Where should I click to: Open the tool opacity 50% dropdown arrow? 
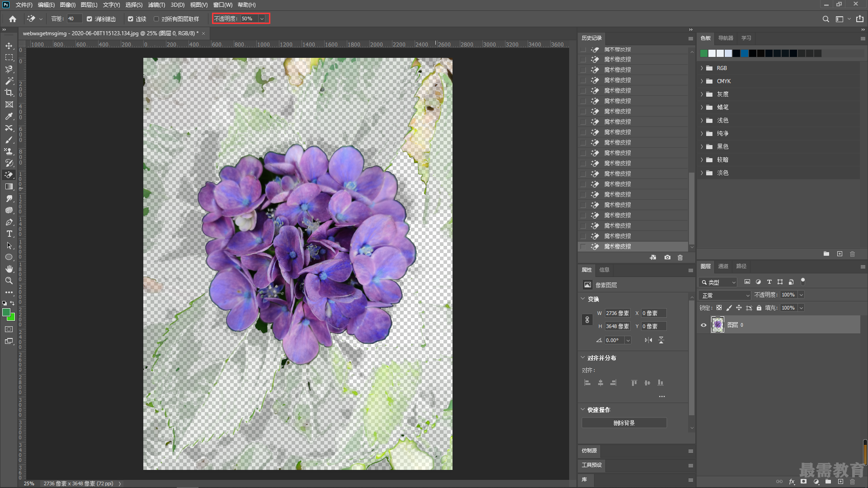pyautogui.click(x=262, y=19)
